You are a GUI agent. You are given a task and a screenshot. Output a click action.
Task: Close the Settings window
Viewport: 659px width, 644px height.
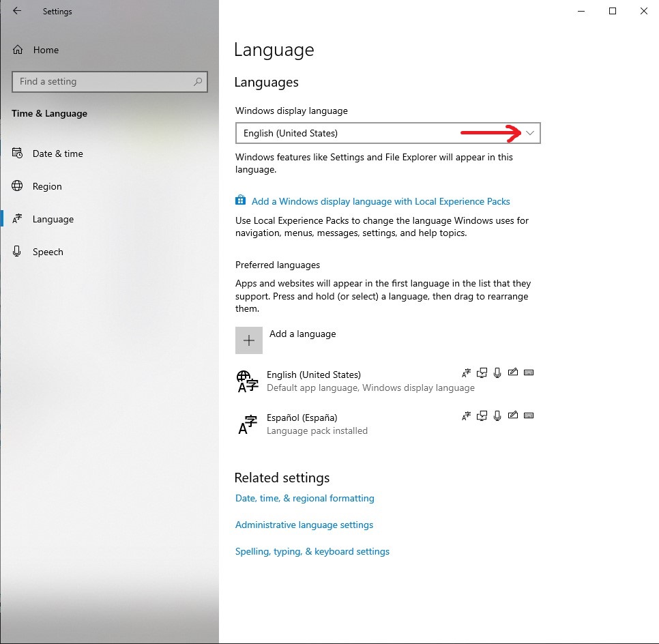point(644,12)
